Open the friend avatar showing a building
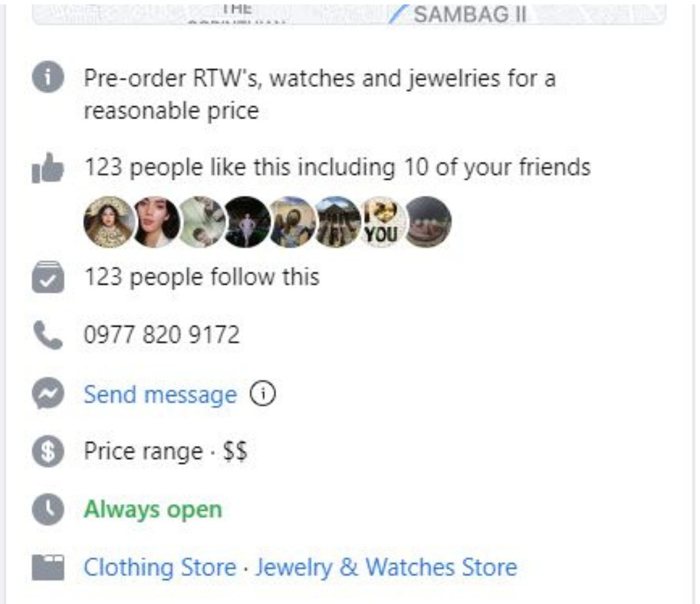The width and height of the screenshot is (700, 604). pyautogui.click(x=338, y=222)
